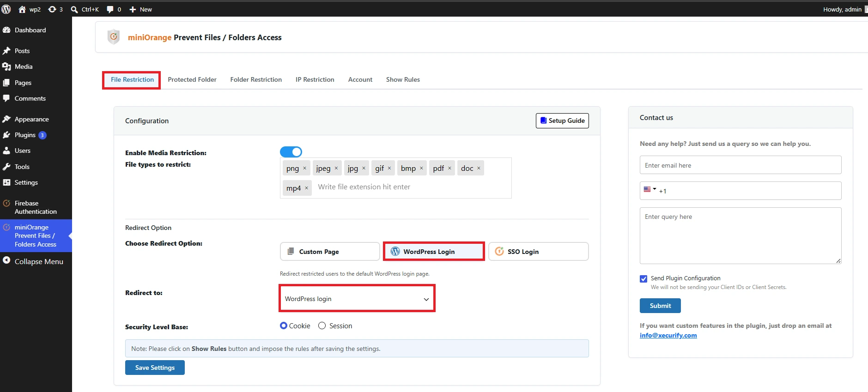Click the updates icon showing 3
The width and height of the screenshot is (868, 392).
52,9
